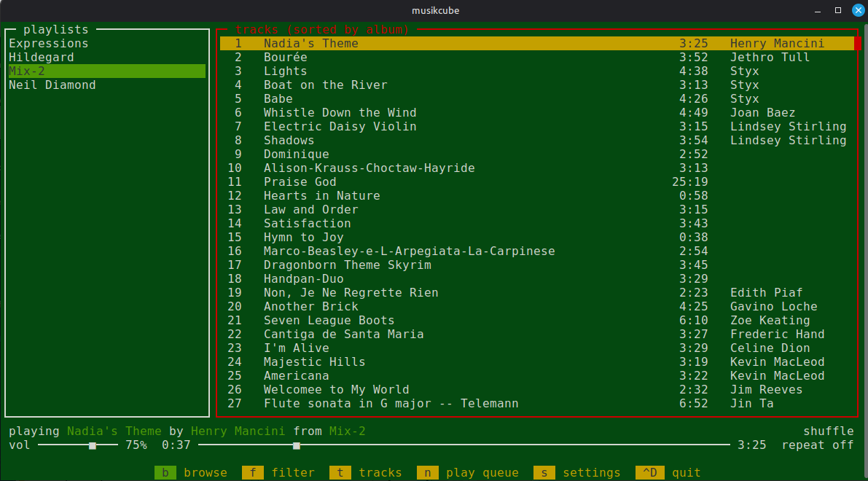Viewport: 868px width, 481px height.
Task: Select track Welcomee to My World
Action: pos(537,390)
